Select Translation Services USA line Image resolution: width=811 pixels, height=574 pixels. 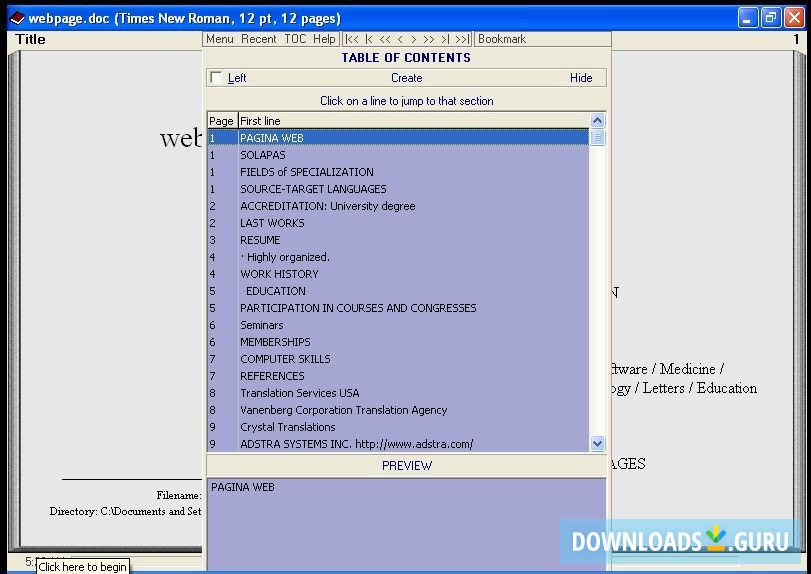[398, 393]
